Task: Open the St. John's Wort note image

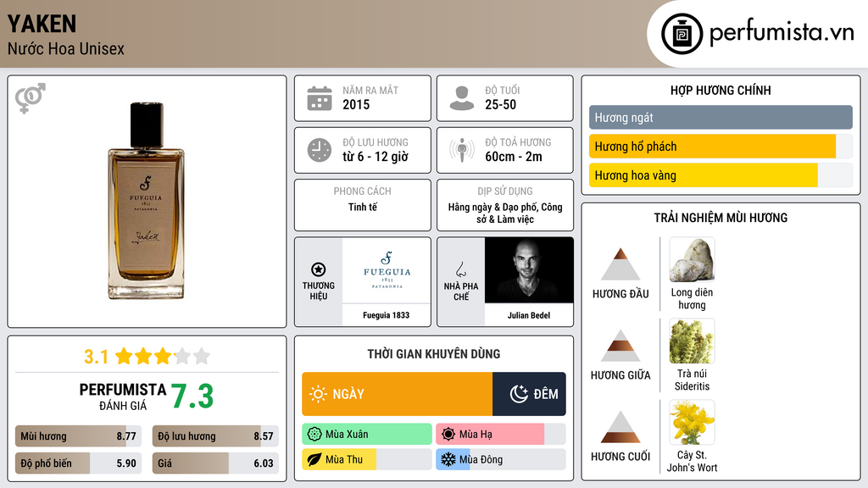Action: coord(692,423)
